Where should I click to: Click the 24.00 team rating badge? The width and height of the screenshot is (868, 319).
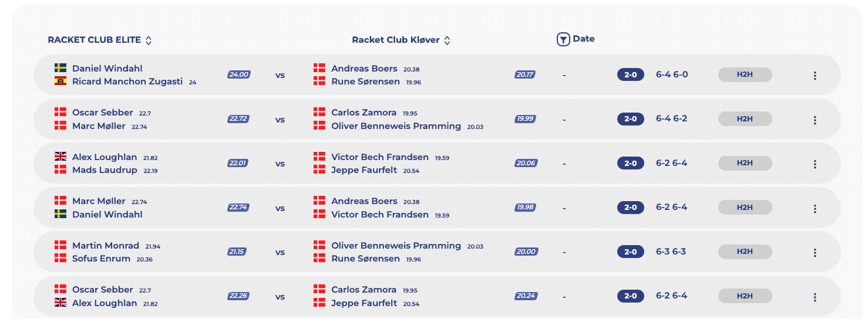239,74
